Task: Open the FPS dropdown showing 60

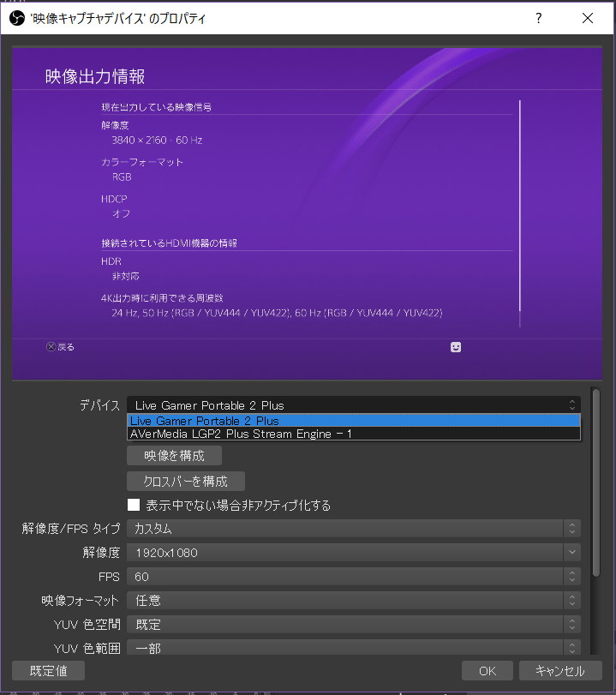Action: (x=354, y=576)
